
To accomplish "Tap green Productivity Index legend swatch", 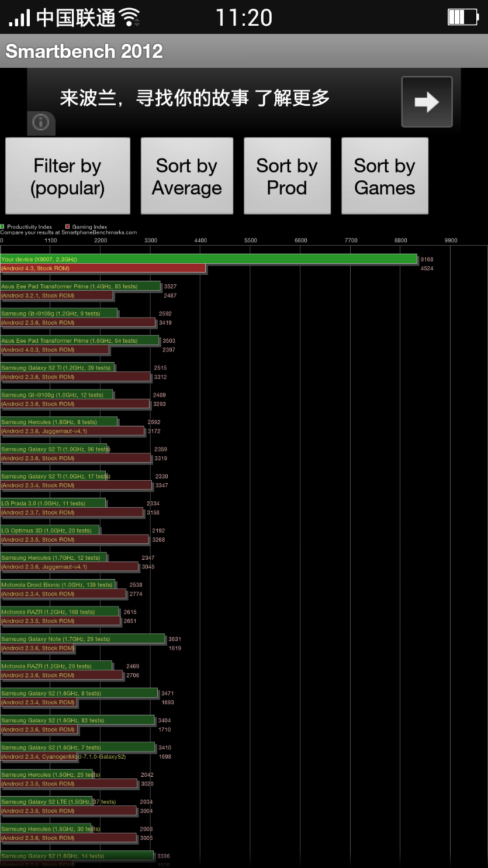I will pos(2,226).
